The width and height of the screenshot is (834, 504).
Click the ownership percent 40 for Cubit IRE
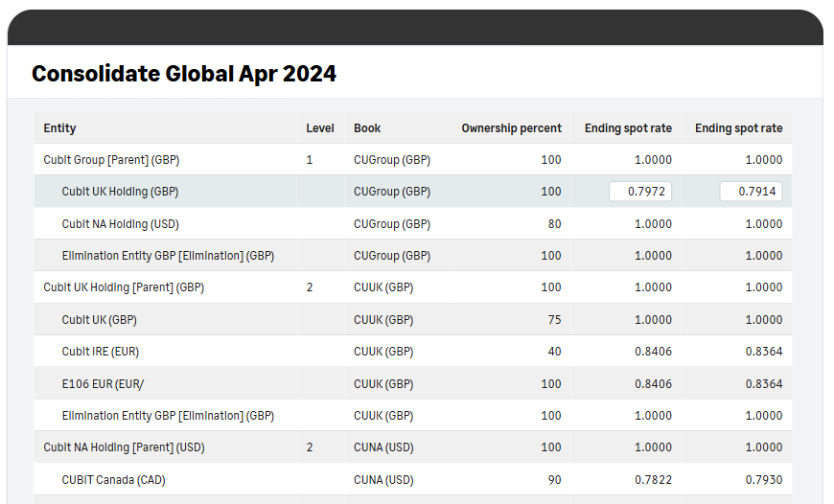pyautogui.click(x=554, y=352)
